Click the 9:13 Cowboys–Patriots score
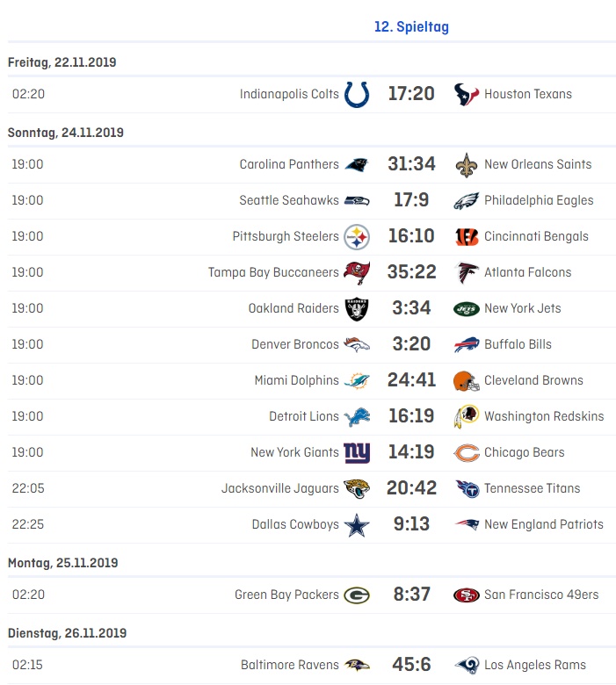616x685 pixels. tap(411, 524)
